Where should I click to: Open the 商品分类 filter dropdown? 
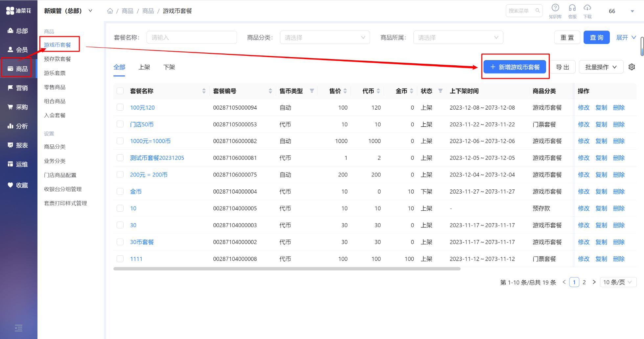pos(325,37)
